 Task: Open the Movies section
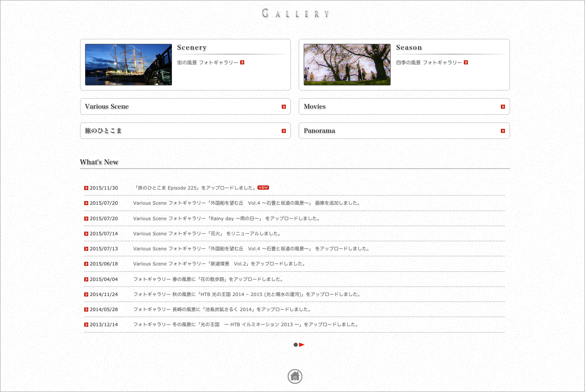(315, 106)
